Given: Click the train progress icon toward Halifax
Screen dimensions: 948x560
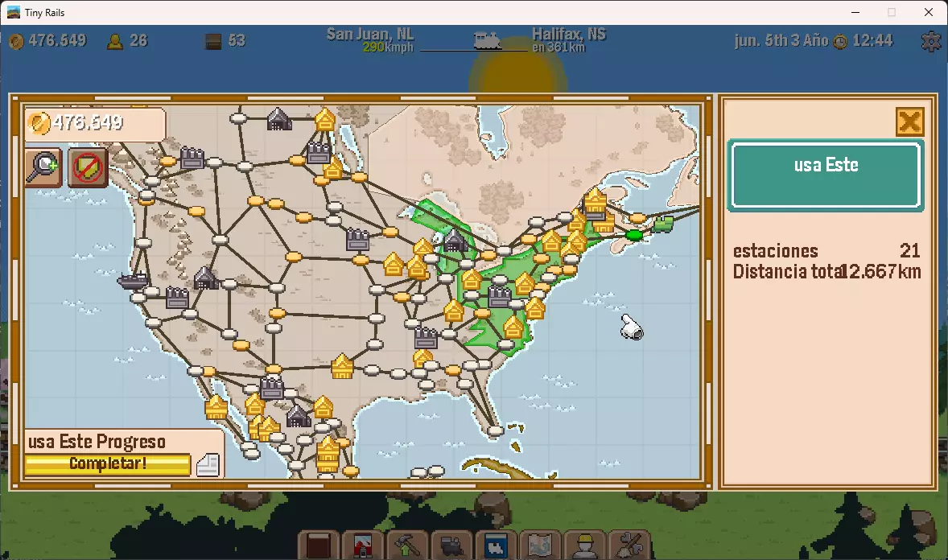Looking at the screenshot, I should tap(488, 40).
